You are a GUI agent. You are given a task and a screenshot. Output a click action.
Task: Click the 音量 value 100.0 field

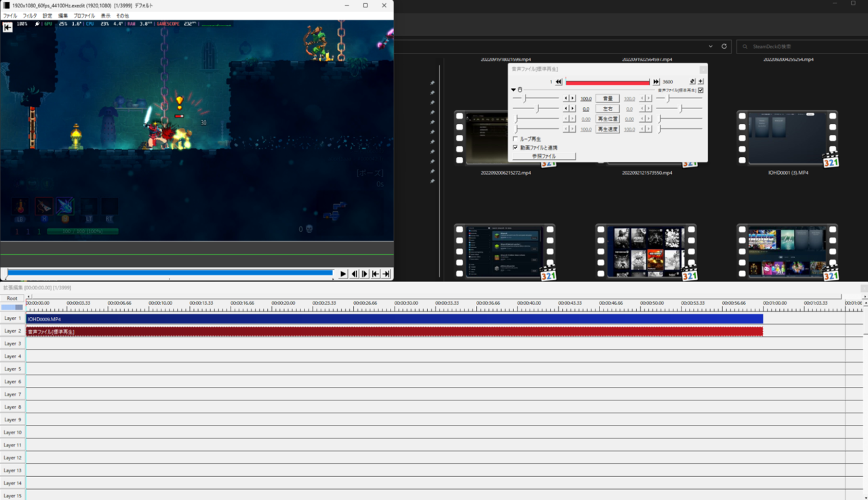point(586,99)
